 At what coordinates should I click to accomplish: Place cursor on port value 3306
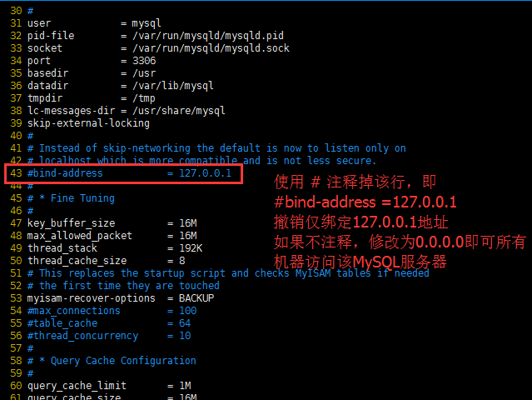[144, 61]
